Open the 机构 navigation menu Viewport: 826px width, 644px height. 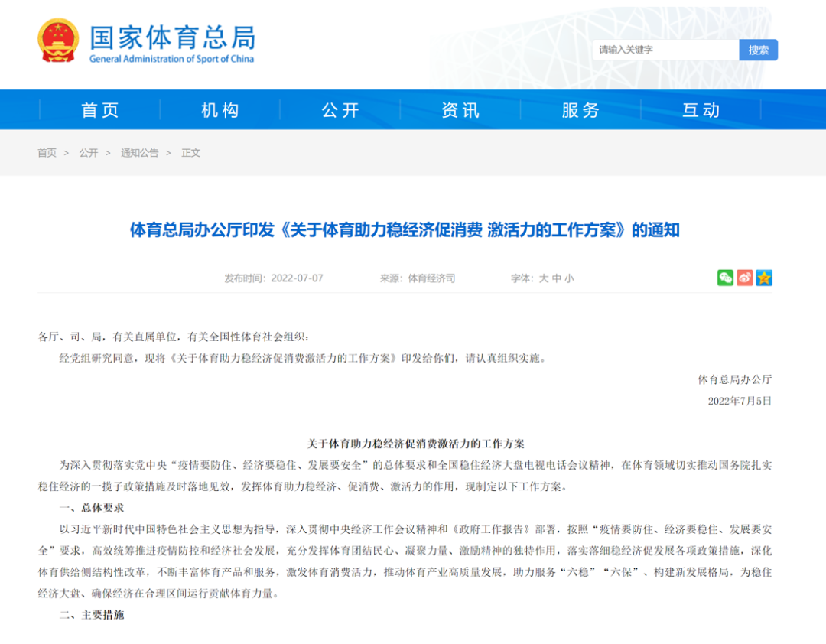pyautogui.click(x=220, y=109)
